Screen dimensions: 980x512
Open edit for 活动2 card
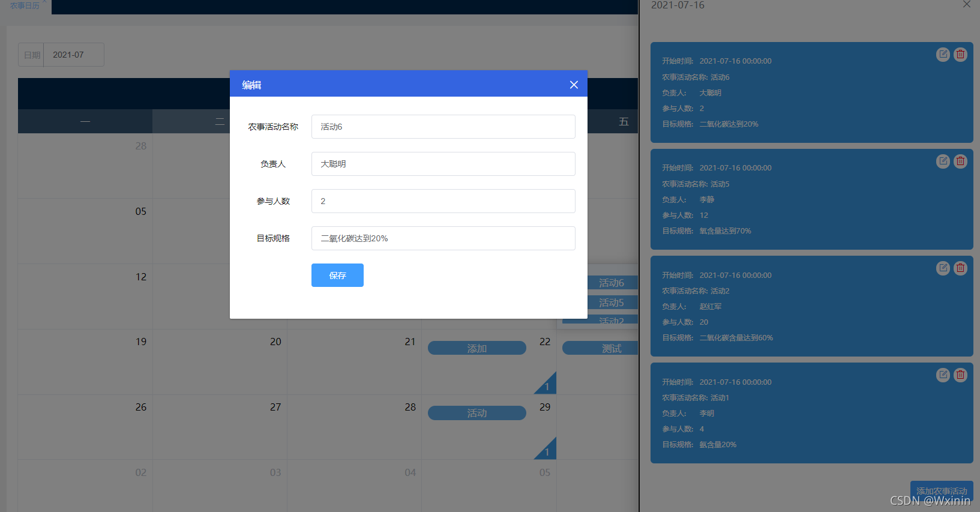943,268
